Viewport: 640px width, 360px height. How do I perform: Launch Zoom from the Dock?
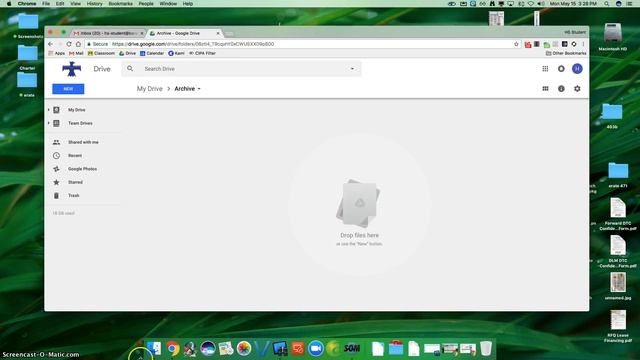click(x=316, y=349)
